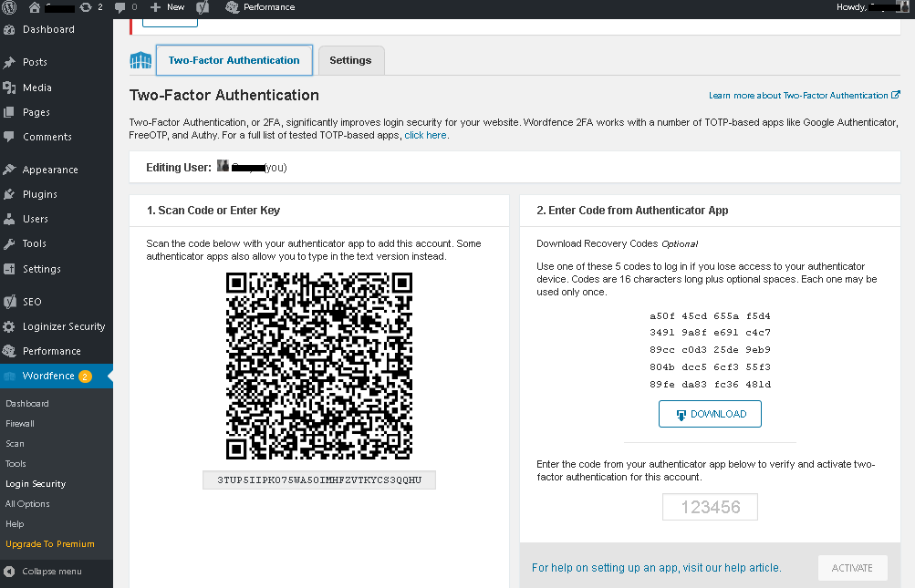Click the Users person icon

pyautogui.click(x=9, y=219)
